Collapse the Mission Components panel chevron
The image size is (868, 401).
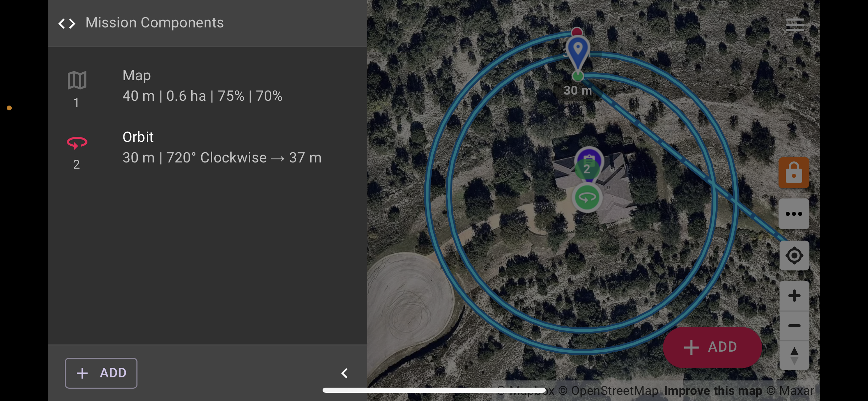click(345, 373)
